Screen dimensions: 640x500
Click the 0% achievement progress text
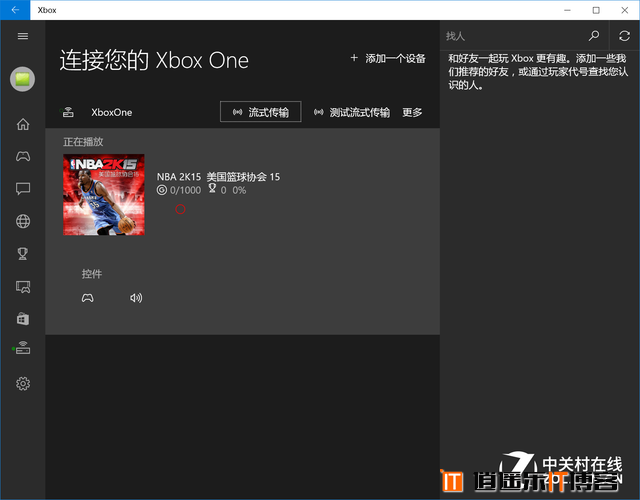239,190
